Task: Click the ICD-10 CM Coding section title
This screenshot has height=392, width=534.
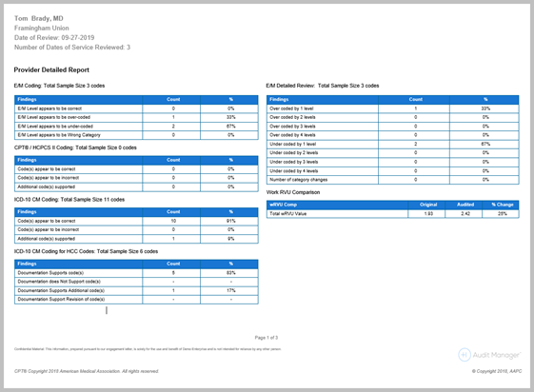Action: click(69, 200)
